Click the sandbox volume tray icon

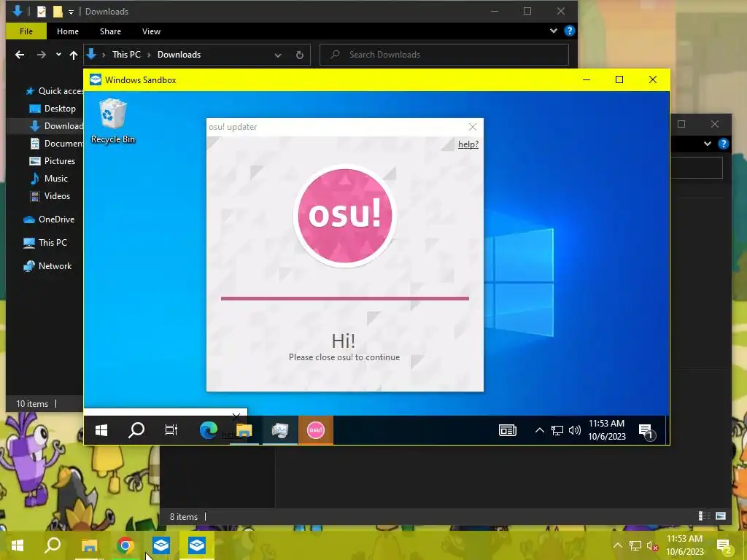[x=575, y=430]
